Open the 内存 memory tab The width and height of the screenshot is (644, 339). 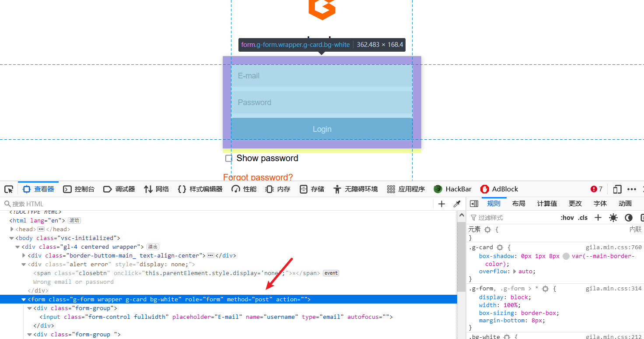278,189
